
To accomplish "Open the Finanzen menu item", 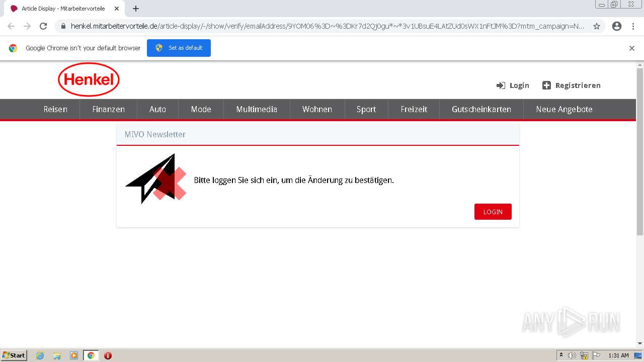I will [x=108, y=109].
